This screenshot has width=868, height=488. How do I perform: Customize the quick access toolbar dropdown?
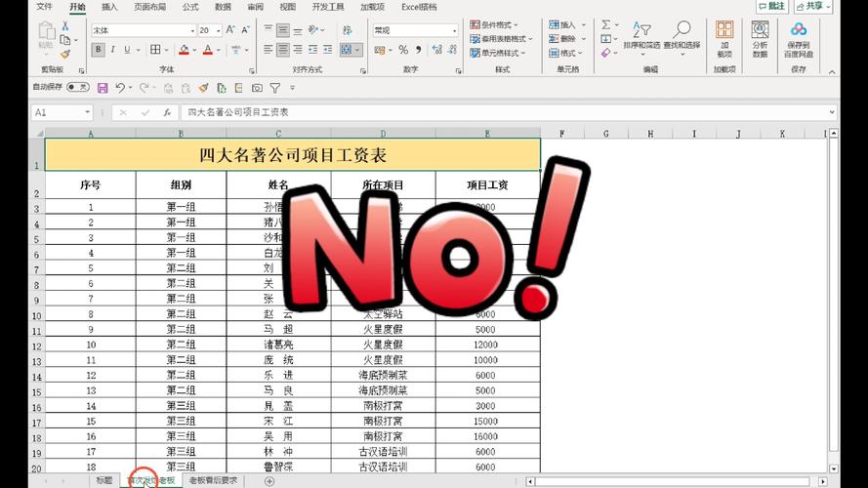tap(292, 88)
